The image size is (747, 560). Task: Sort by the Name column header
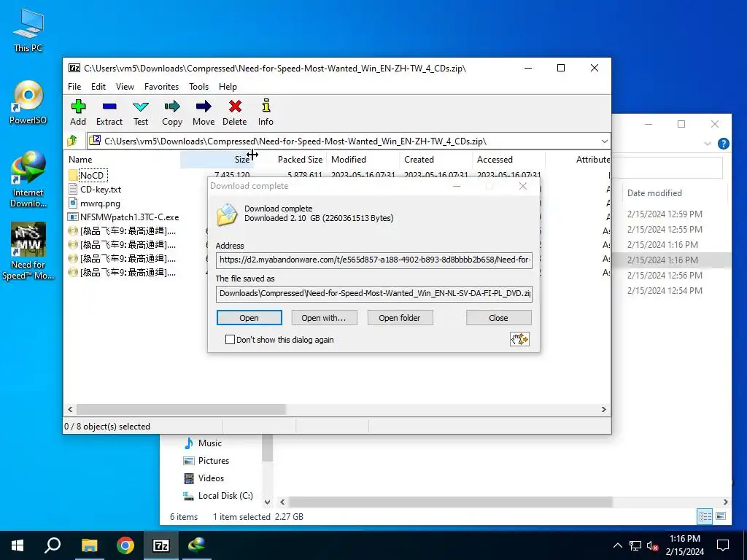click(x=122, y=160)
